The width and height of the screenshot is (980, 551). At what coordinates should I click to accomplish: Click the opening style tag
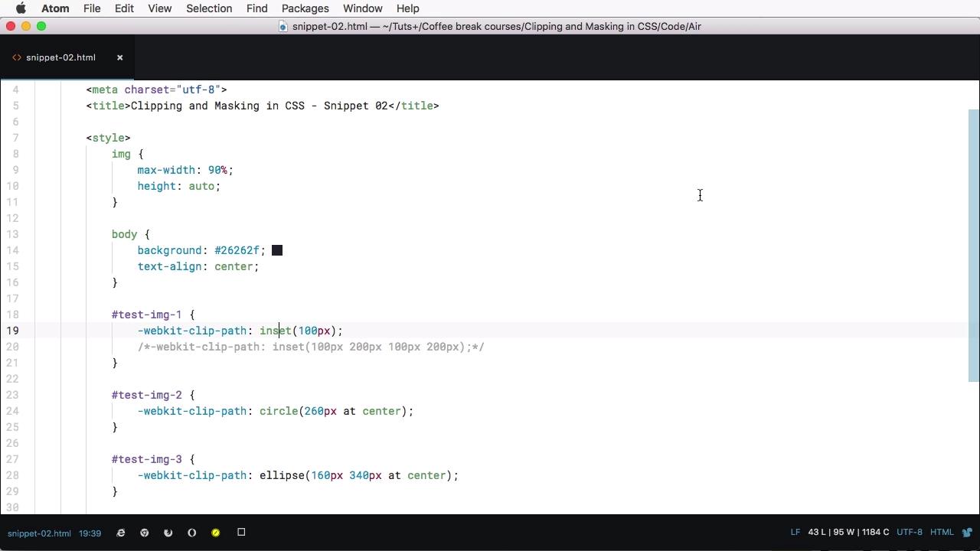(x=108, y=138)
